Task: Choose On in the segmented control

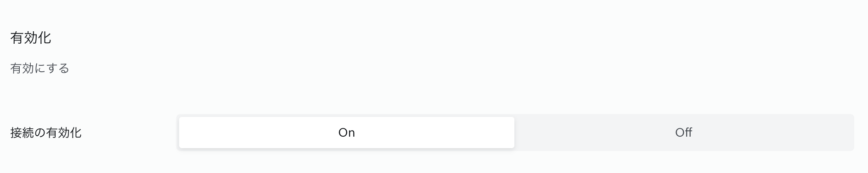Action: [347, 133]
